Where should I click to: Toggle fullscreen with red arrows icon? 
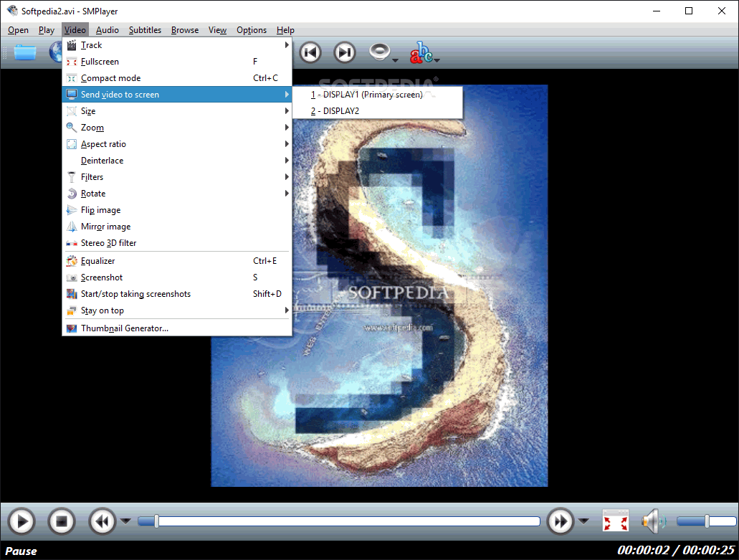point(616,521)
